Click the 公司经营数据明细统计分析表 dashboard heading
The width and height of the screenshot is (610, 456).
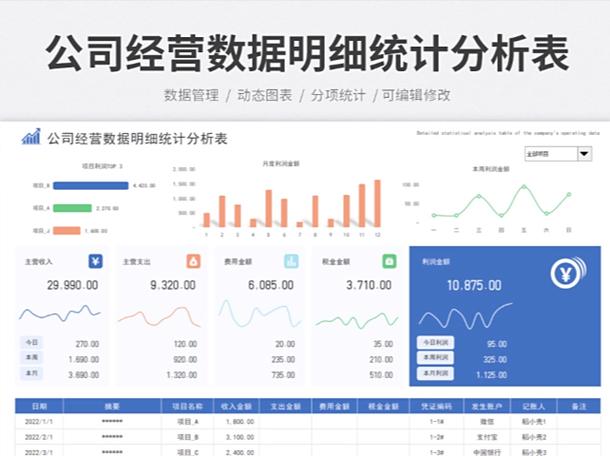point(137,139)
